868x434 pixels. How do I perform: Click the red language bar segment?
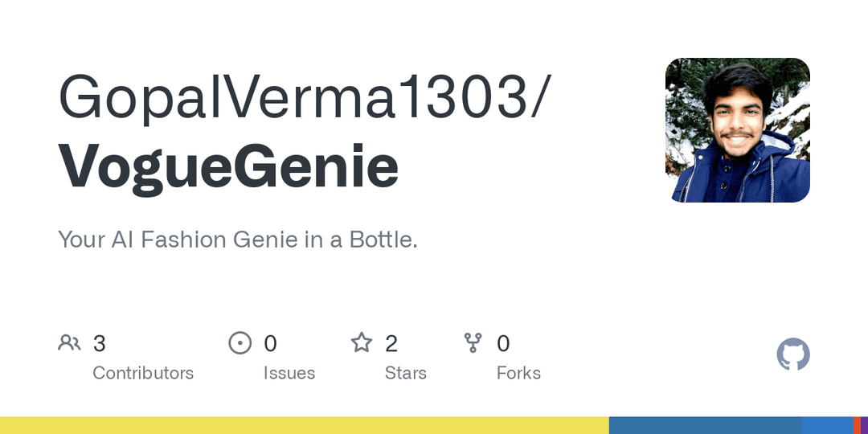pyautogui.click(x=858, y=425)
